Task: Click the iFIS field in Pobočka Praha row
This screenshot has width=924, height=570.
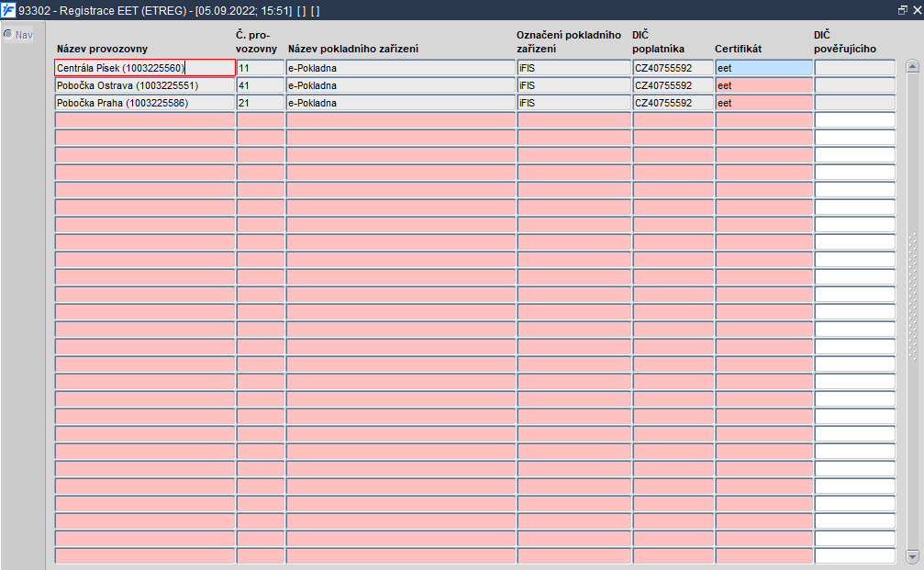Action: (x=574, y=103)
